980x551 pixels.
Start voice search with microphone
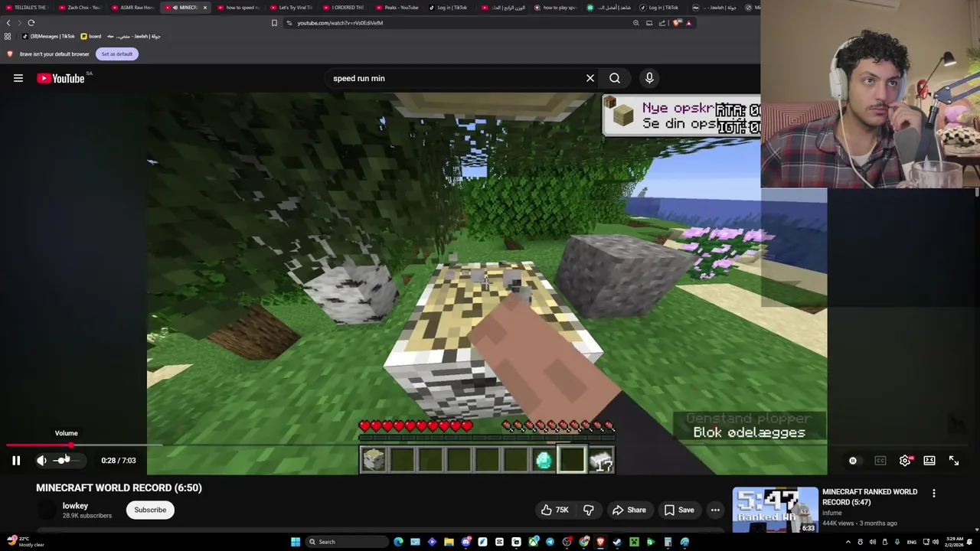tap(649, 78)
